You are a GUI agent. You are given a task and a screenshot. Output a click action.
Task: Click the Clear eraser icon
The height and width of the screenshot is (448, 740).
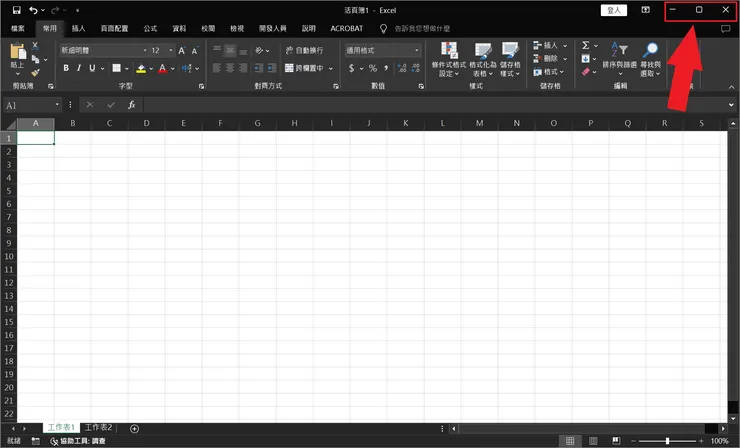[x=586, y=72]
